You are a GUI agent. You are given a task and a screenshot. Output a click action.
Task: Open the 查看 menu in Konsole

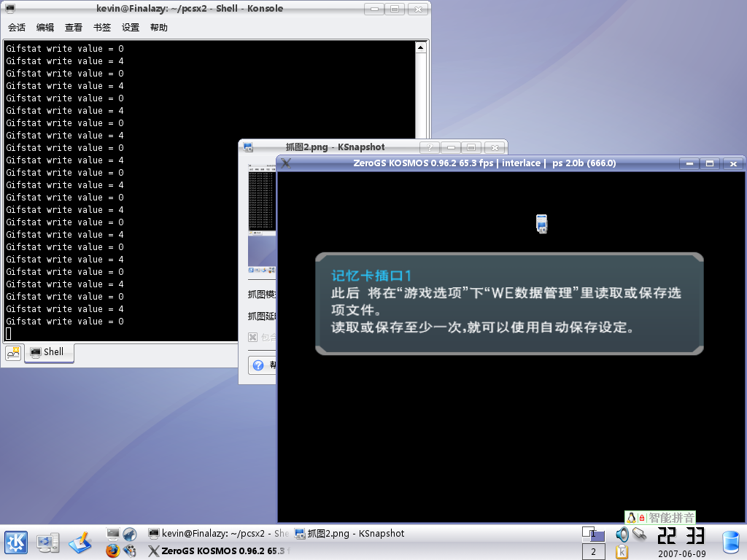74,28
